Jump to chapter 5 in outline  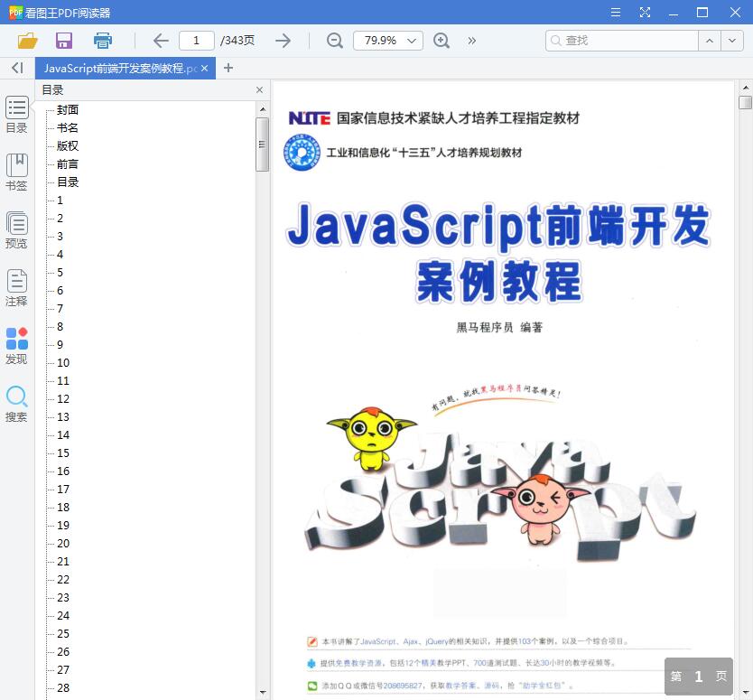(x=60, y=273)
